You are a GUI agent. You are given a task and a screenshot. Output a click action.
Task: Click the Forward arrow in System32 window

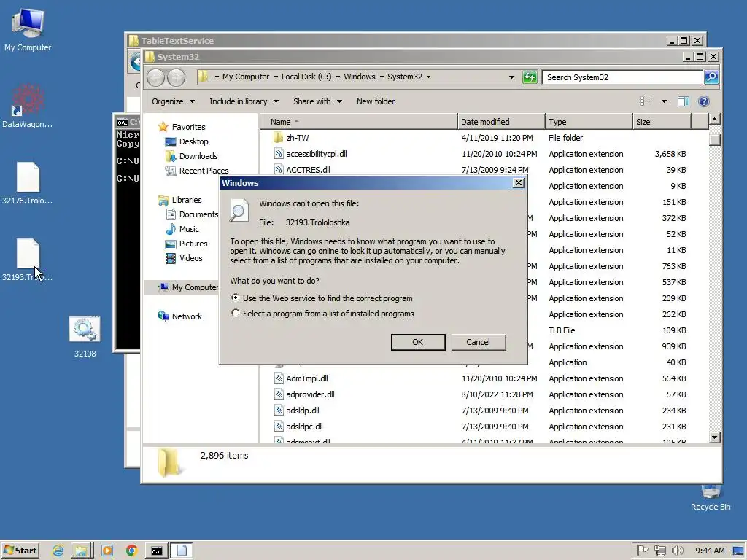click(x=177, y=77)
